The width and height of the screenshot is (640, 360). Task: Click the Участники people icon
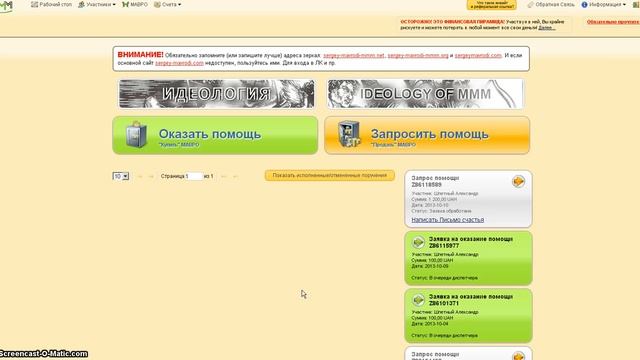(x=81, y=4)
